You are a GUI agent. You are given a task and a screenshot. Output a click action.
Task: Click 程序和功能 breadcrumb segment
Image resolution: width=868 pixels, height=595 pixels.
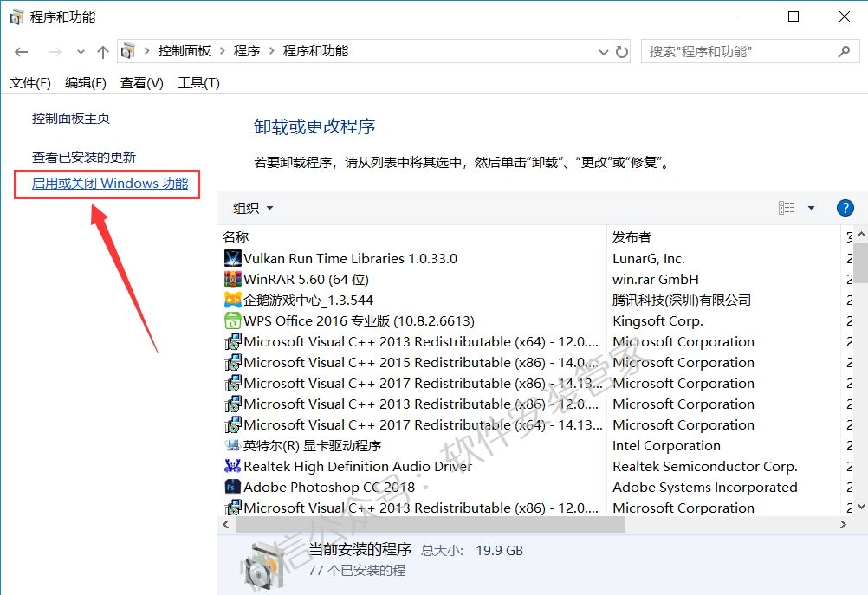tap(315, 51)
